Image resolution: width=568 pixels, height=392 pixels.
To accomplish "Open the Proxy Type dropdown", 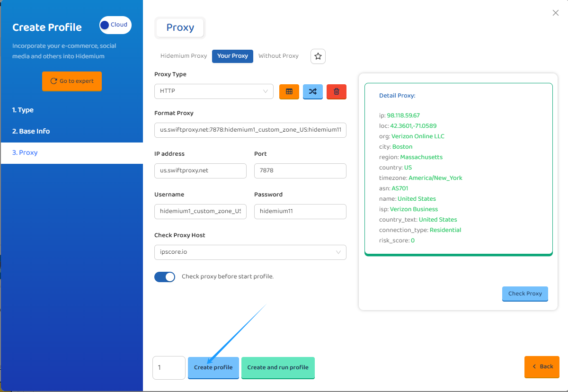I will [213, 91].
